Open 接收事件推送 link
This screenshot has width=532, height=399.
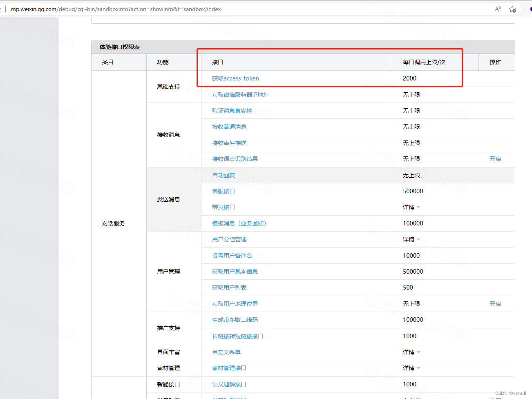[x=229, y=143]
